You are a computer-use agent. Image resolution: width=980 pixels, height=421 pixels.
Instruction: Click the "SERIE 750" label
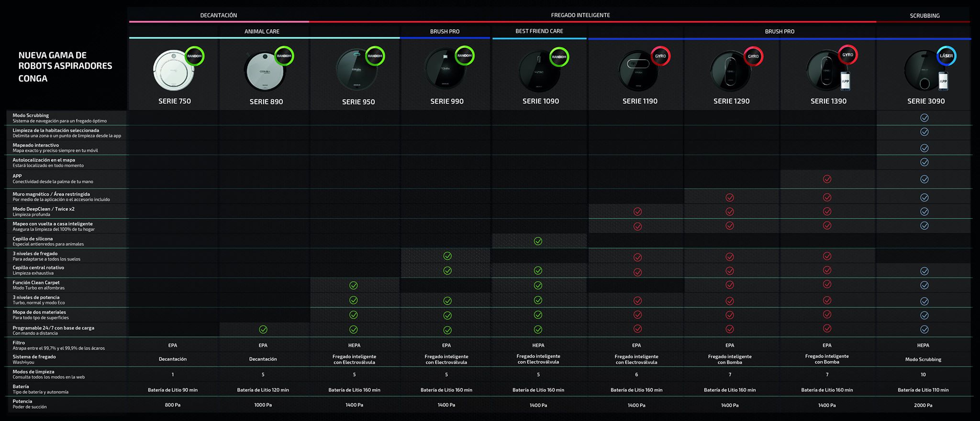pos(175,101)
